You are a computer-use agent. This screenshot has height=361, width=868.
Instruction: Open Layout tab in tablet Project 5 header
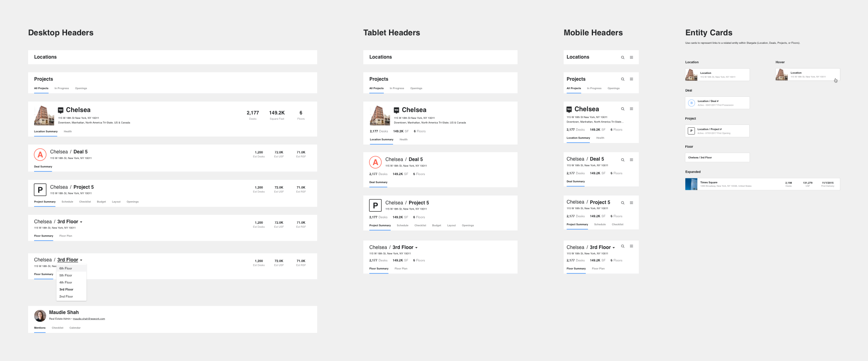click(x=452, y=225)
